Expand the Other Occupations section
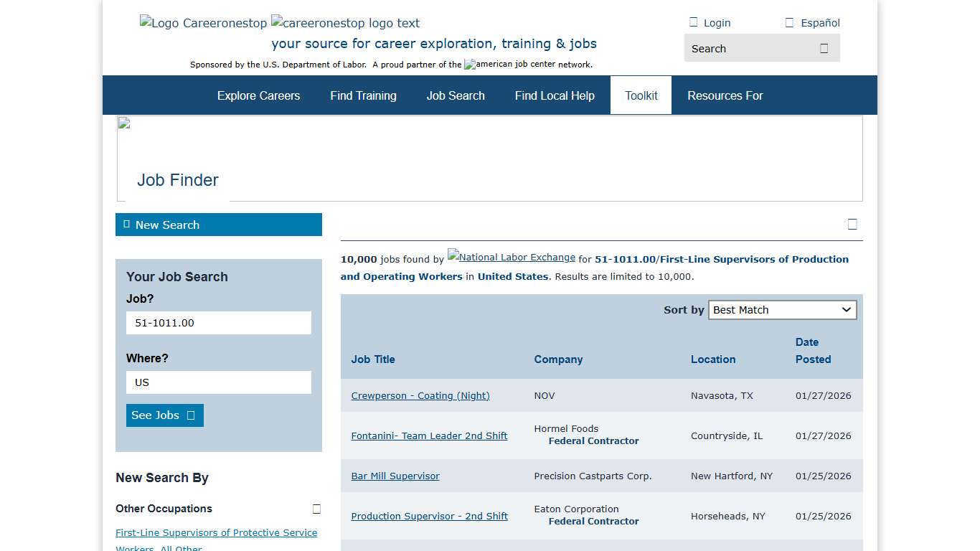Image resolution: width=980 pixels, height=551 pixels. point(316,509)
